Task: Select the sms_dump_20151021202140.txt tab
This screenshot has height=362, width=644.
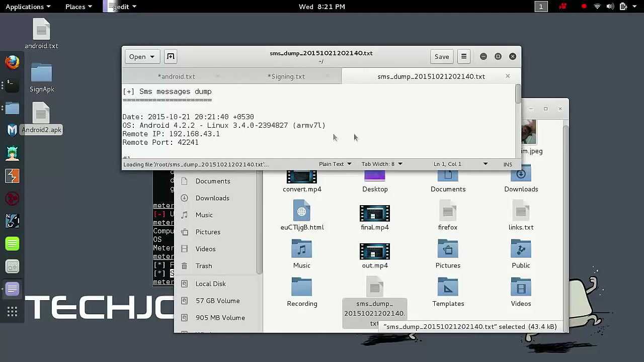Action: click(431, 76)
